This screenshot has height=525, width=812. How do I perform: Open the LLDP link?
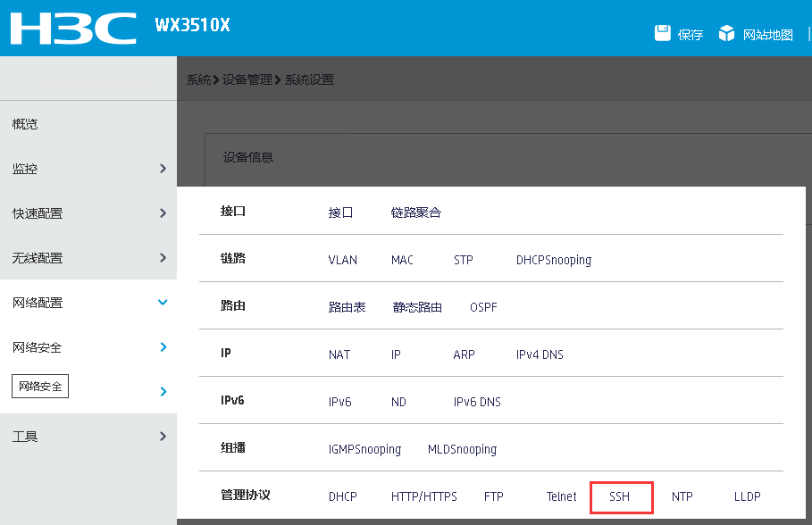click(748, 496)
